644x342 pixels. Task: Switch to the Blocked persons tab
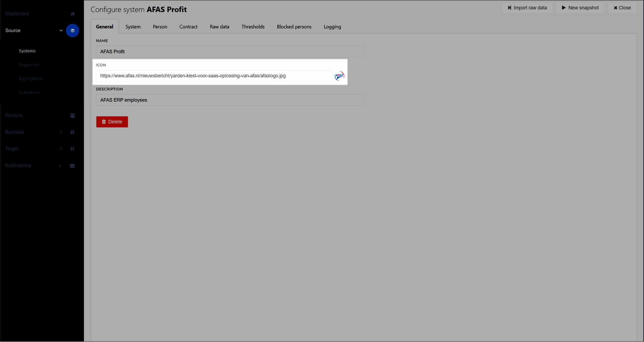coord(294,27)
